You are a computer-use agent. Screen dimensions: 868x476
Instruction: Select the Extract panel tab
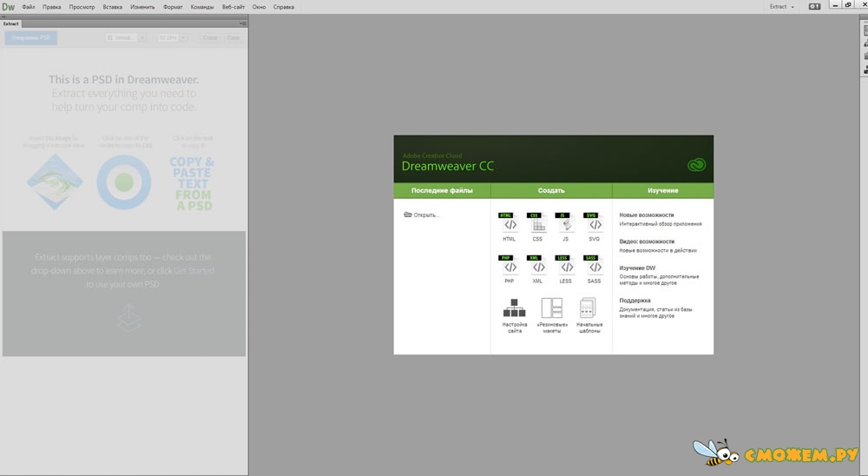click(11, 23)
